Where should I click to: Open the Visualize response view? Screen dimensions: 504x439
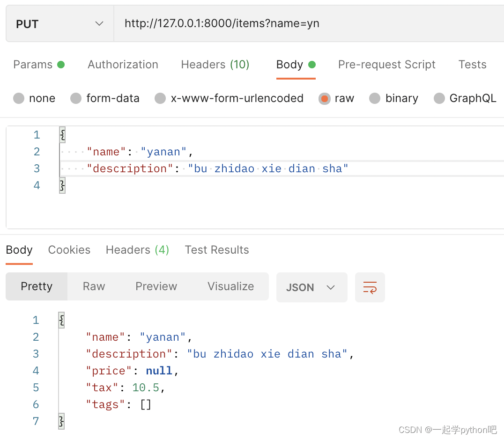tap(231, 286)
